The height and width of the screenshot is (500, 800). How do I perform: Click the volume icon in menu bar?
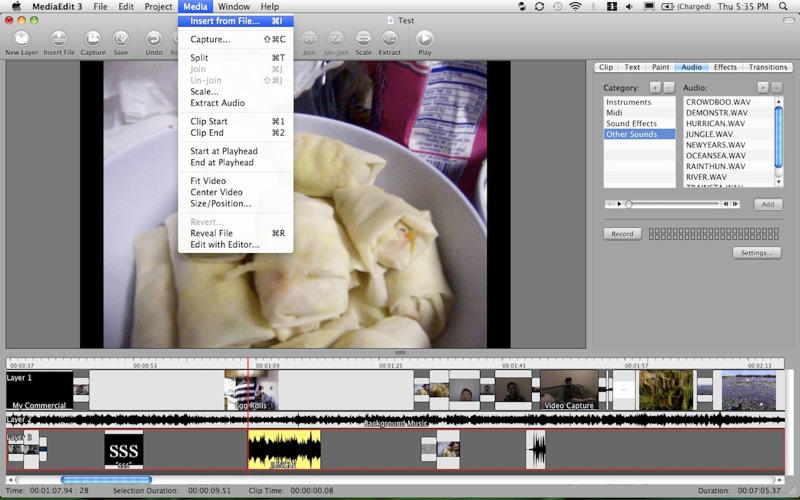629,7
